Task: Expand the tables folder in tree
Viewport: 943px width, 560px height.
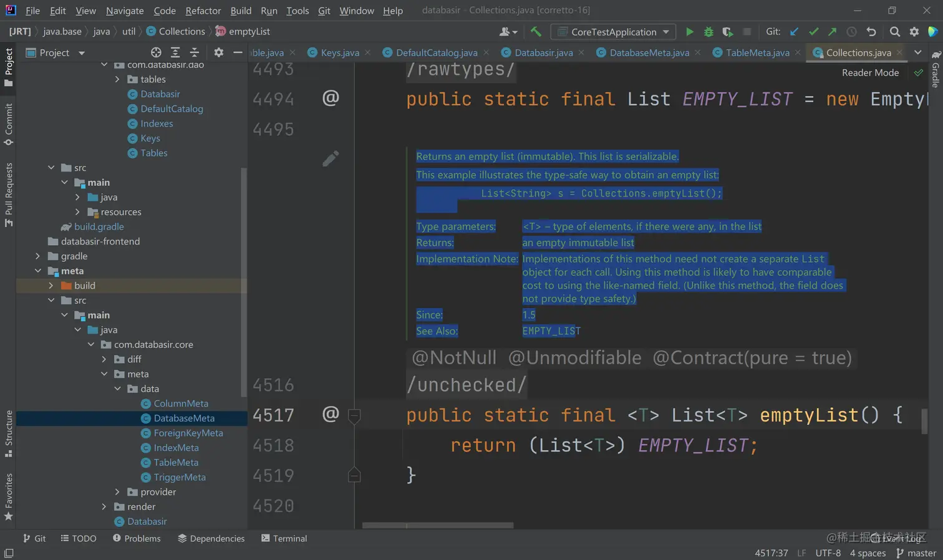Action: pos(117,79)
